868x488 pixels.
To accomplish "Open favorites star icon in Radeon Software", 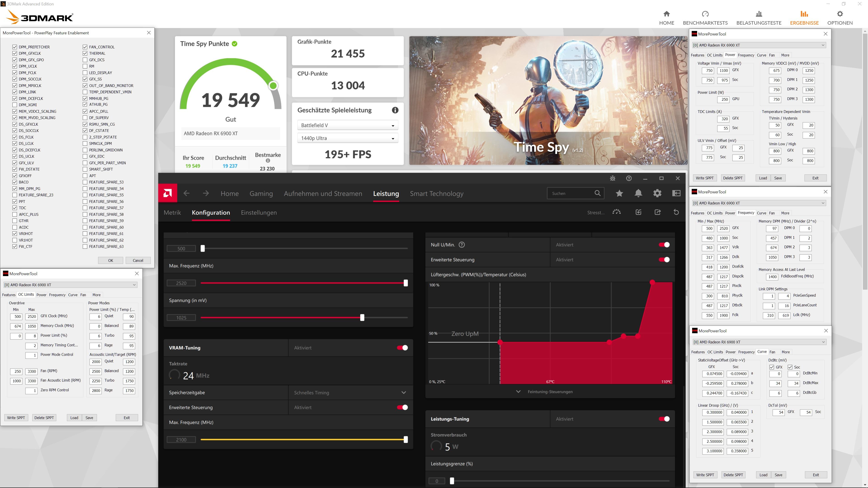I will [619, 193].
